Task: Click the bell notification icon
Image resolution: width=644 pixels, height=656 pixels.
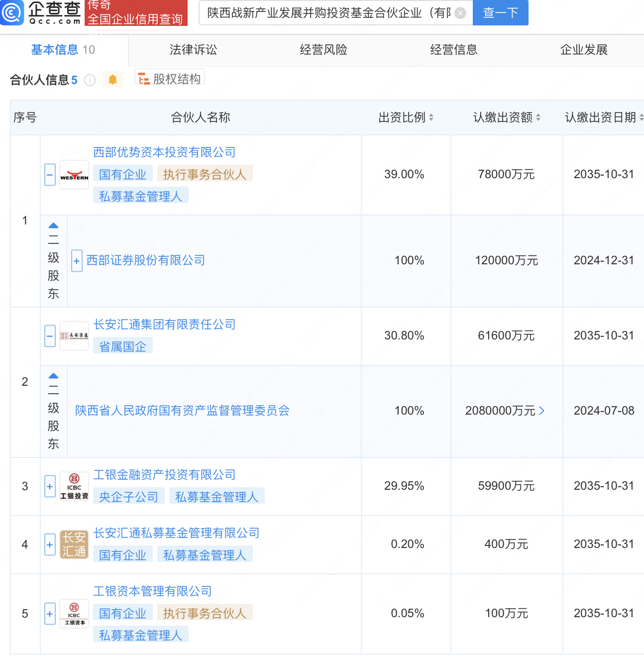Action: click(x=113, y=80)
